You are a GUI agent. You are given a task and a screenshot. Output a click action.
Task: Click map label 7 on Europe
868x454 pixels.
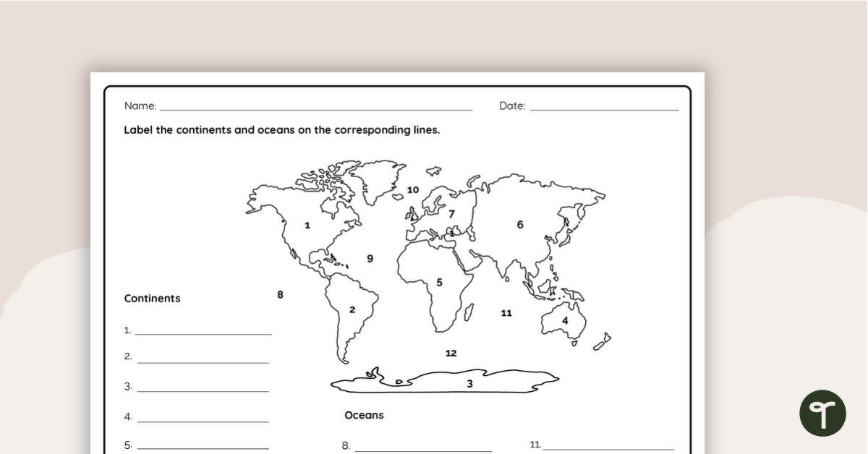pyautogui.click(x=451, y=214)
